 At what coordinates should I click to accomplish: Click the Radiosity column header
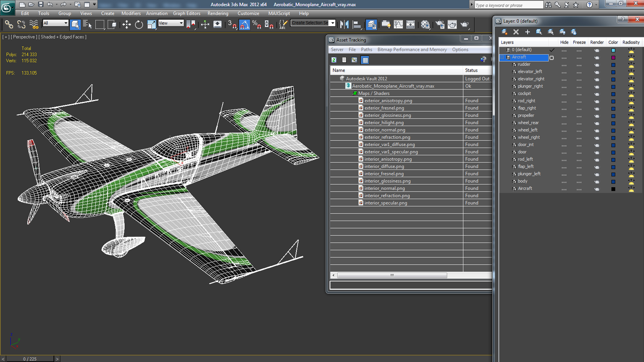click(x=631, y=42)
